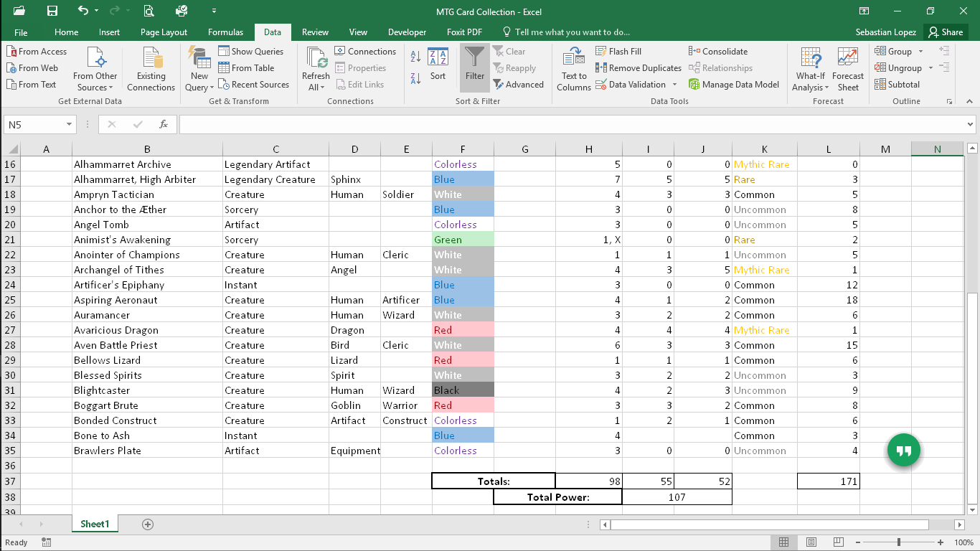Open the Formulas ribbon tab
The width and height of the screenshot is (980, 551).
coord(225,32)
